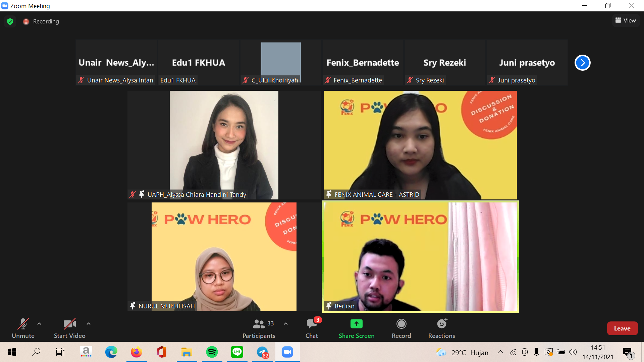644x362 pixels.
Task: Start recording with the Record button
Action: (401, 324)
